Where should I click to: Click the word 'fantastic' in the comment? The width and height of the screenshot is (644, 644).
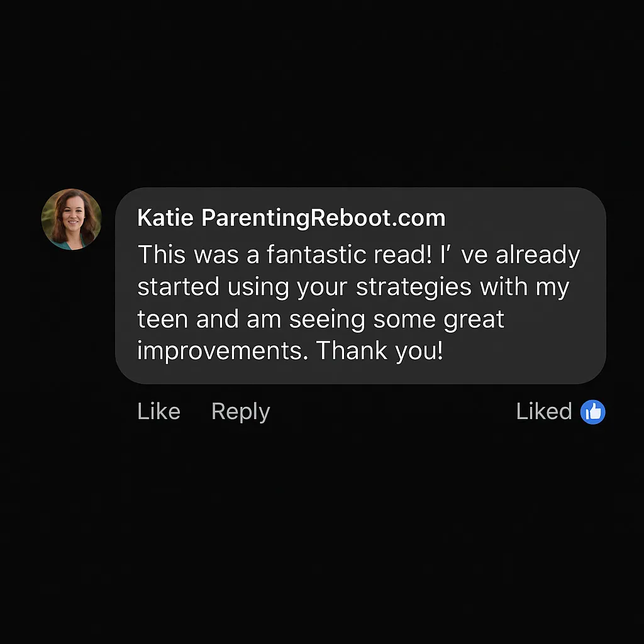(316, 254)
